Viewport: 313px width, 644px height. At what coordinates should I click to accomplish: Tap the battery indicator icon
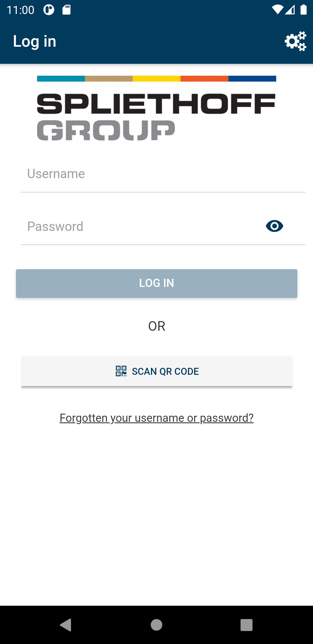[303, 10]
